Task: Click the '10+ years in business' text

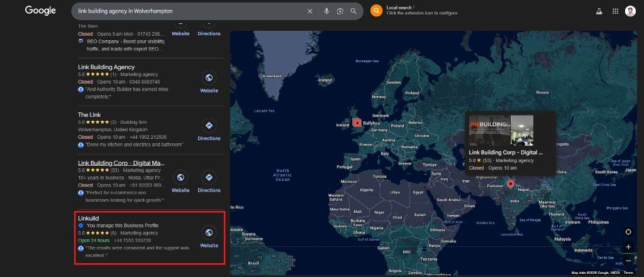Action: click(101, 178)
